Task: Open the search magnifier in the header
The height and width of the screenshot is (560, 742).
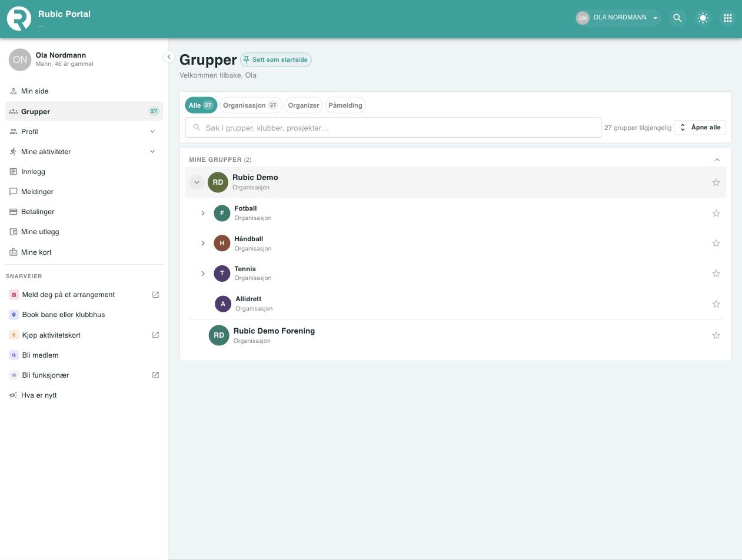Action: (x=677, y=18)
